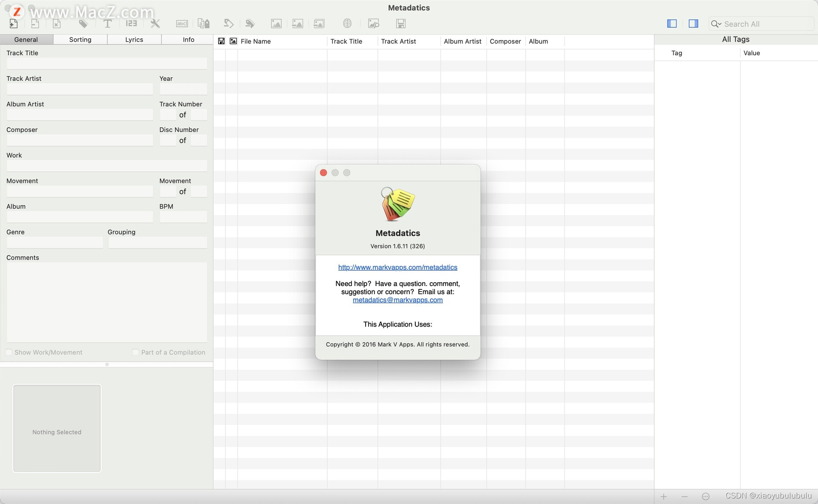Email support at metadatics@markvapps.com
This screenshot has width=818, height=504.
click(397, 300)
